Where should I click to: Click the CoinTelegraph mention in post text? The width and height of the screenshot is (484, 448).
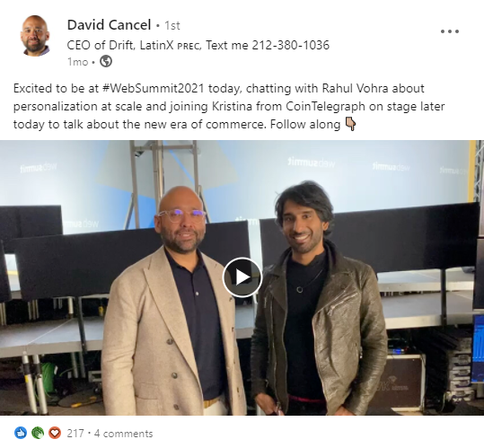(325, 107)
